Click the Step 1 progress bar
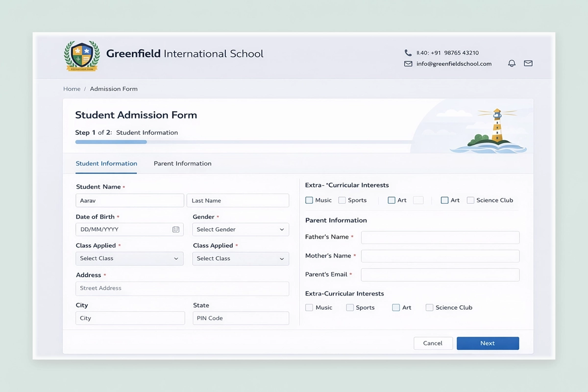The height and width of the screenshot is (392, 588). click(111, 142)
